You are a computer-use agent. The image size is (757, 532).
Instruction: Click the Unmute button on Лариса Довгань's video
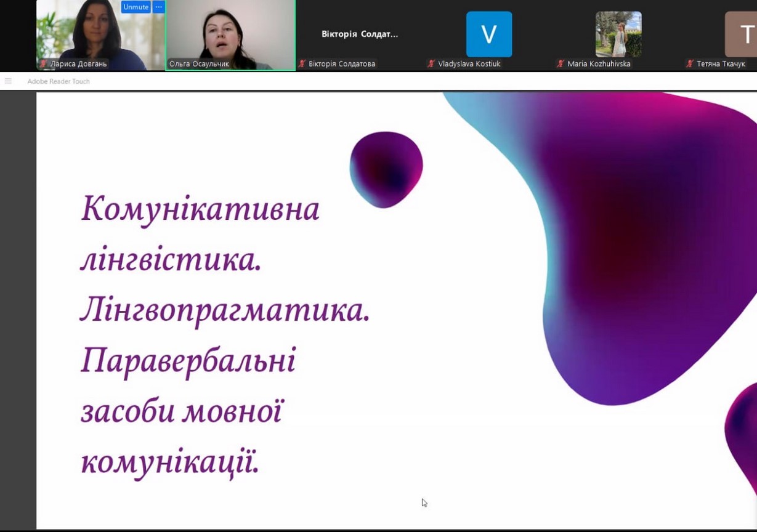click(136, 7)
